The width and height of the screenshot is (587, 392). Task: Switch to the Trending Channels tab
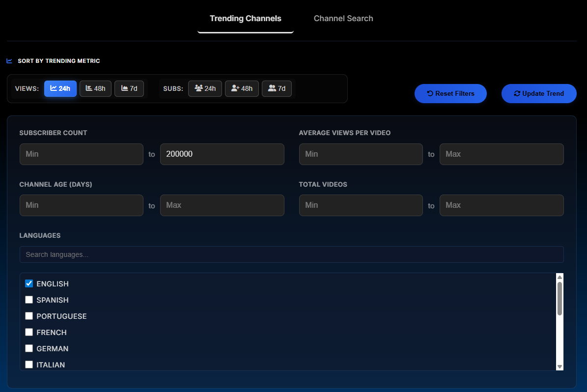tap(245, 19)
